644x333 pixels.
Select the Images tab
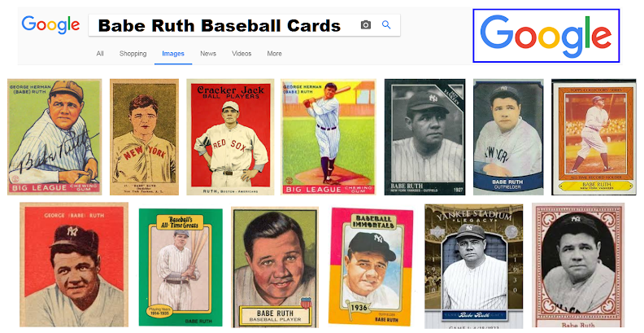pos(173,54)
